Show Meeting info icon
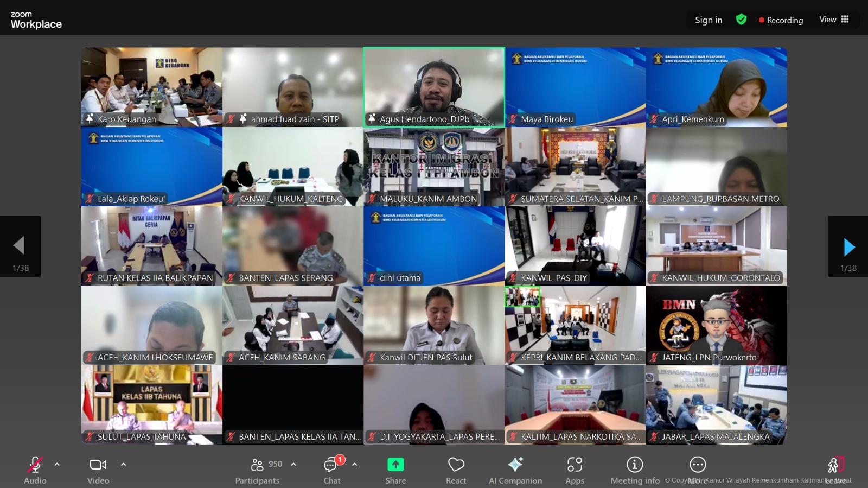 point(635,465)
